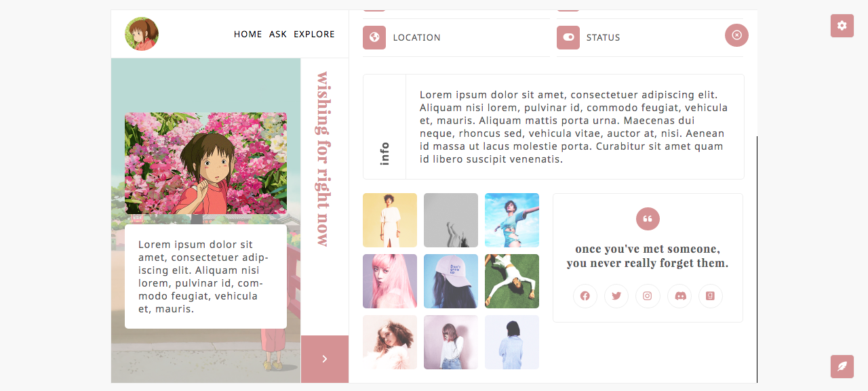Open the ASK page

coord(278,34)
